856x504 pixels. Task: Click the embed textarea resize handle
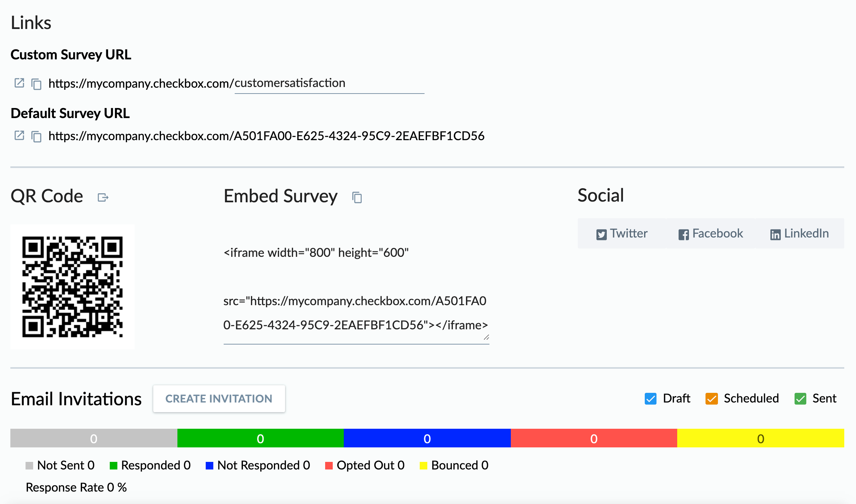486,337
